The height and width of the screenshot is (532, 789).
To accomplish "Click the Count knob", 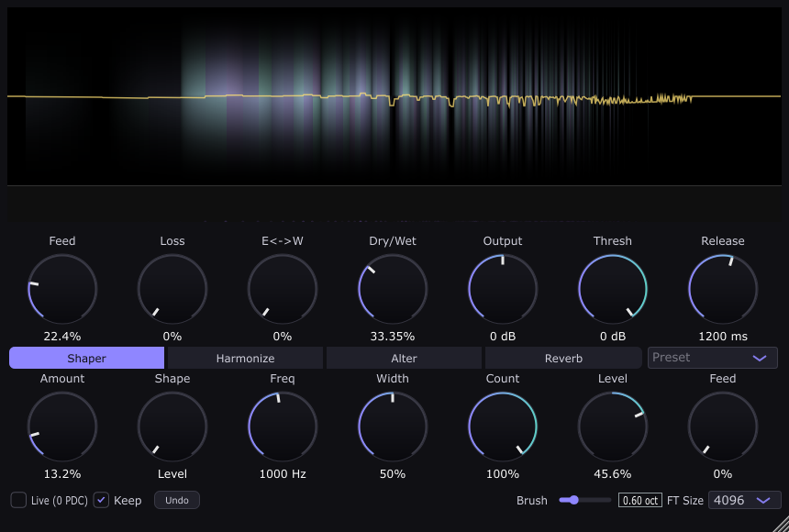I will pos(503,427).
